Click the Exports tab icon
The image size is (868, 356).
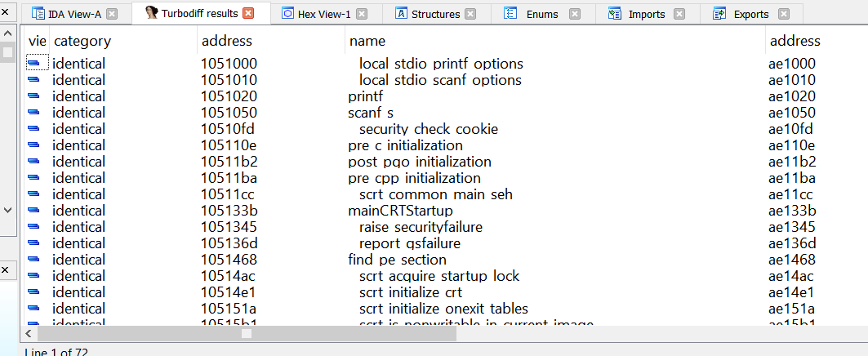pyautogui.click(x=719, y=14)
